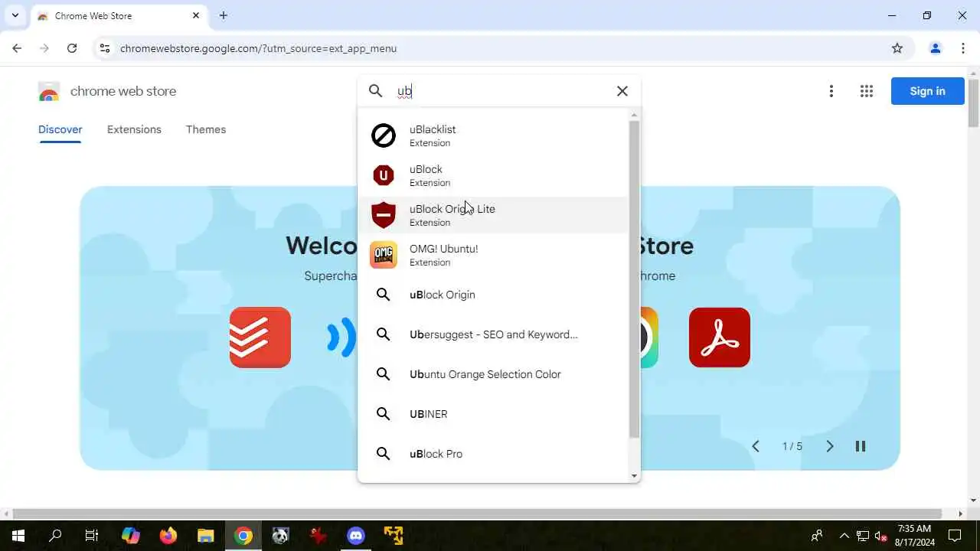The height and width of the screenshot is (551, 980).
Task: Open Discord from the taskbar
Action: pos(356,536)
